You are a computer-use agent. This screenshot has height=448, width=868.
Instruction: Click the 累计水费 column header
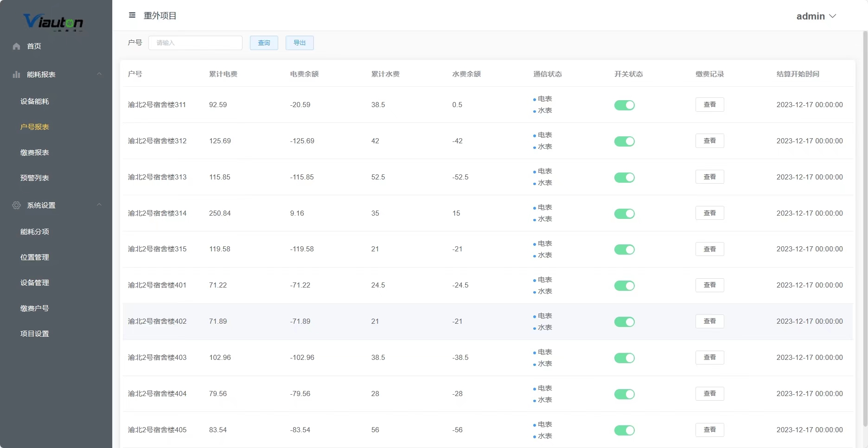(385, 74)
